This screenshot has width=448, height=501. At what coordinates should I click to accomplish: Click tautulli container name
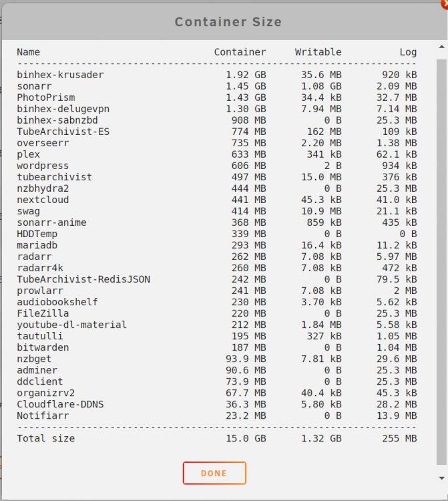pyautogui.click(x=40, y=337)
